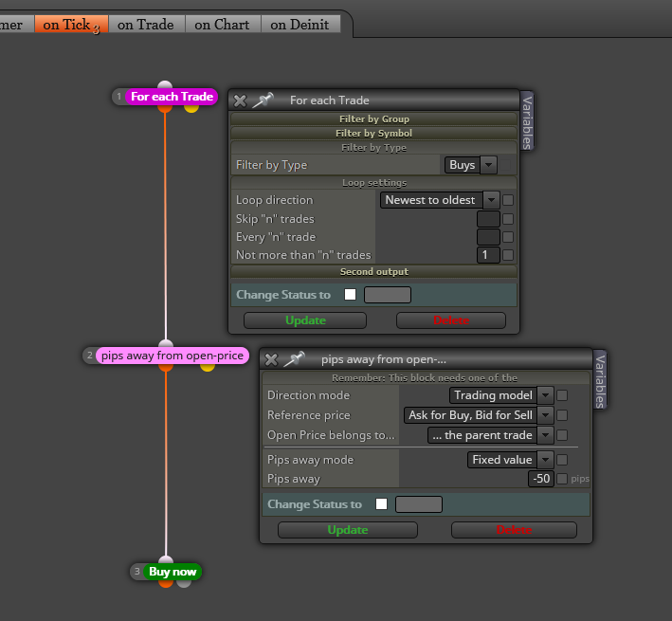The width and height of the screenshot is (672, 621).
Task: Click orange output connector of For each Trade
Action: [165, 108]
